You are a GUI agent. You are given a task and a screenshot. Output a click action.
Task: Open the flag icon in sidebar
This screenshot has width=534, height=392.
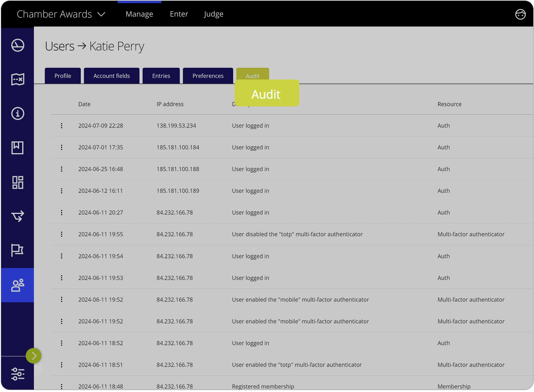pos(18,250)
